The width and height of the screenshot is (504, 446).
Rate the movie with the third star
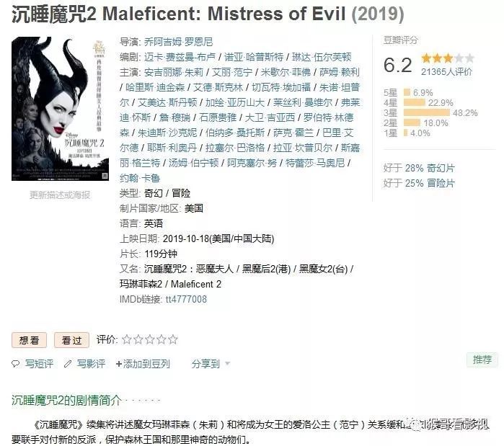click(150, 339)
